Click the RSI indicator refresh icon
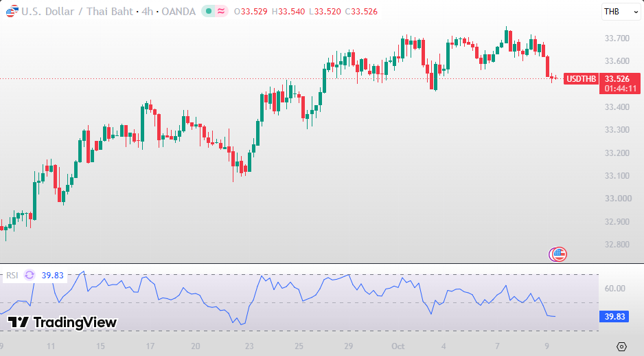The image size is (644, 356). pos(29,275)
